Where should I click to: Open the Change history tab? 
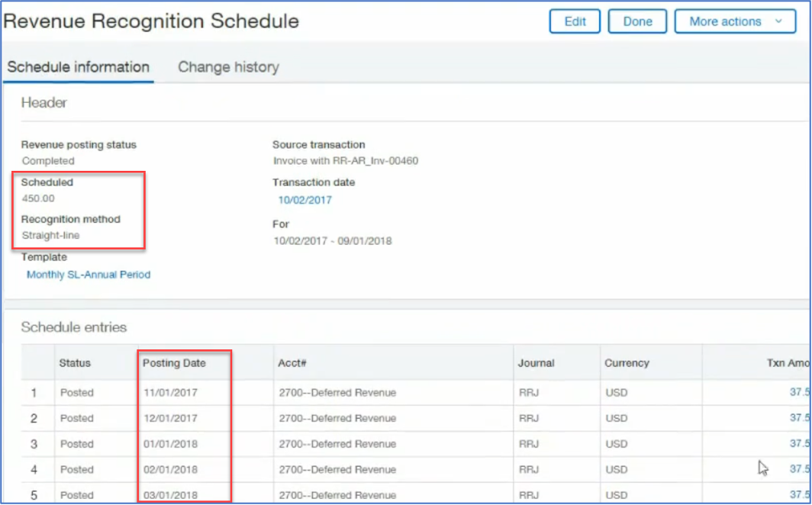click(228, 67)
